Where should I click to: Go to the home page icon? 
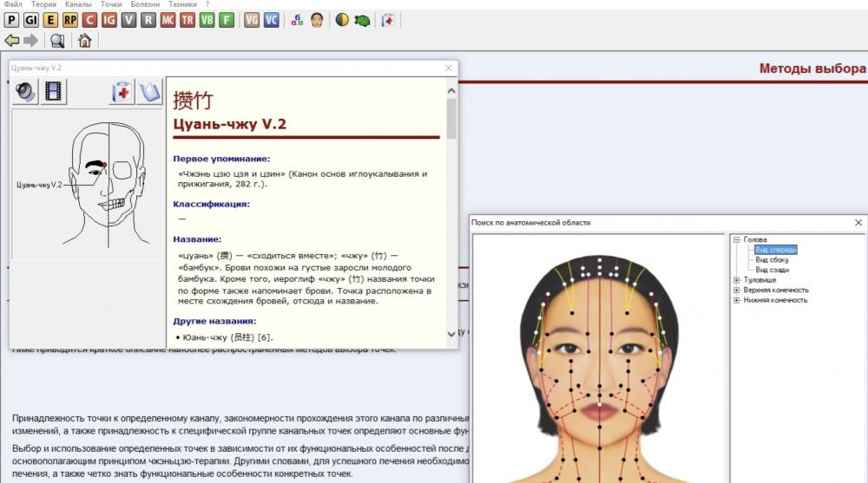pyautogui.click(x=84, y=41)
